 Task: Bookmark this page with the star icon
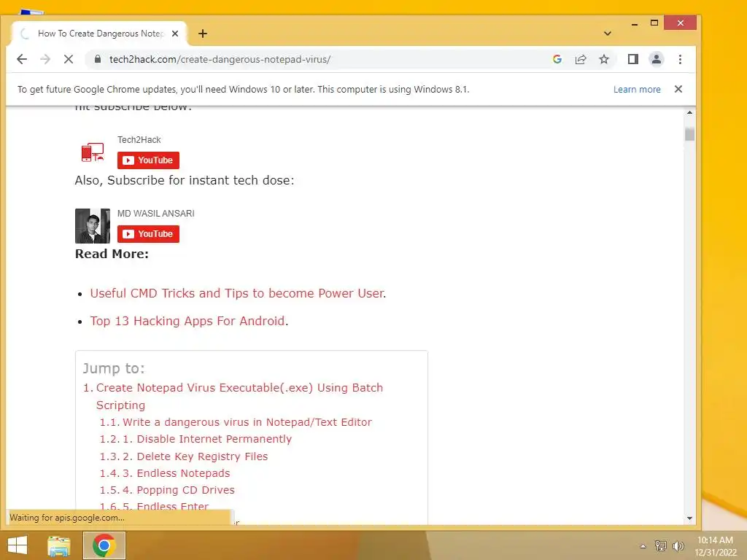pos(604,59)
